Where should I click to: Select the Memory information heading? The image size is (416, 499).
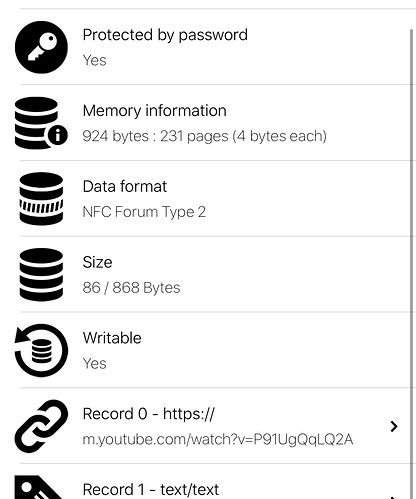click(x=154, y=111)
